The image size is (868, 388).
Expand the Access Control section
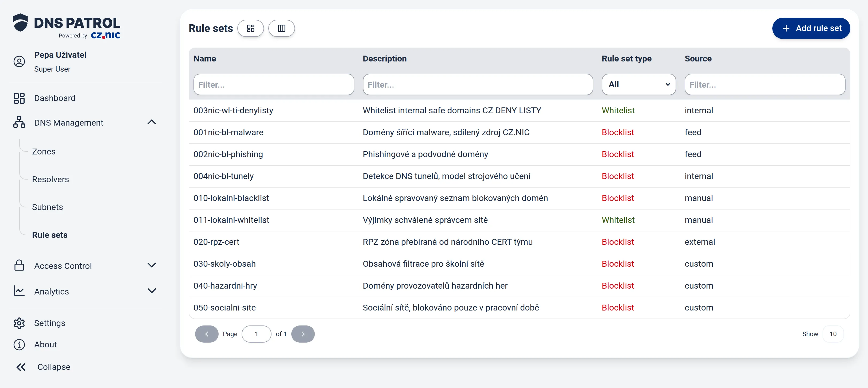152,265
